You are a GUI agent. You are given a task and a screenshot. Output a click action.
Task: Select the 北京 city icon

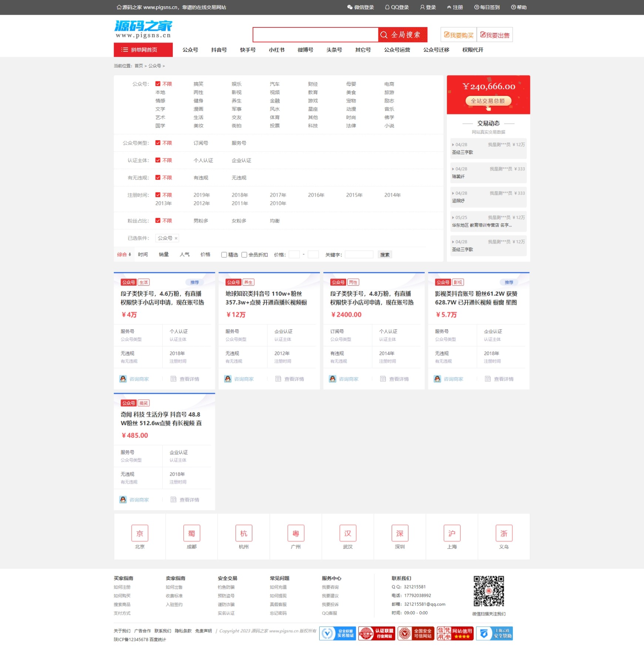point(140,533)
